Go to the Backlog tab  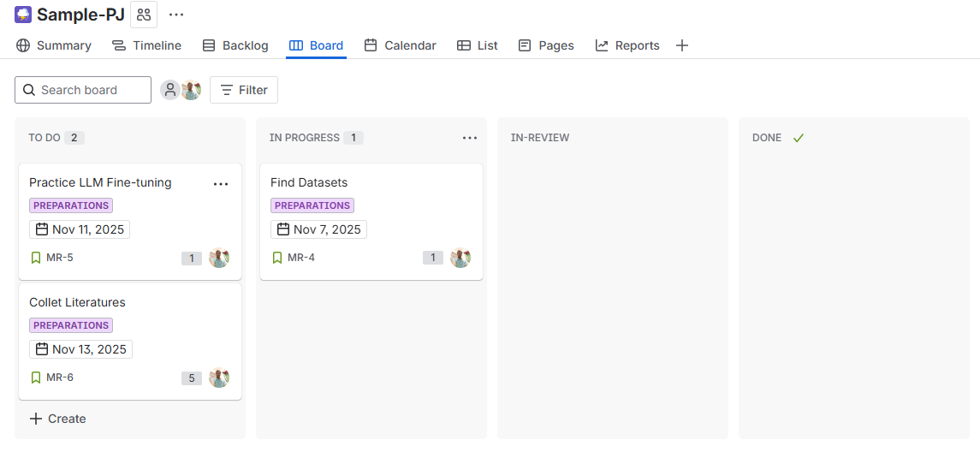235,45
